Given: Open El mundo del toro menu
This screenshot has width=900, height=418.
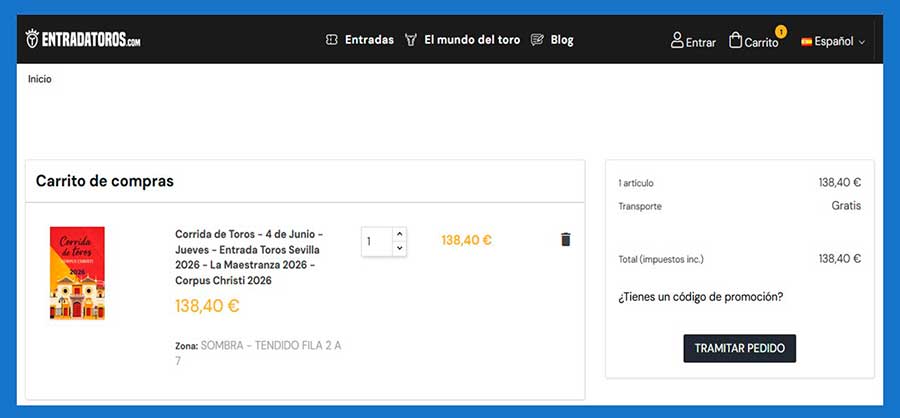Looking at the screenshot, I should pyautogui.click(x=472, y=40).
